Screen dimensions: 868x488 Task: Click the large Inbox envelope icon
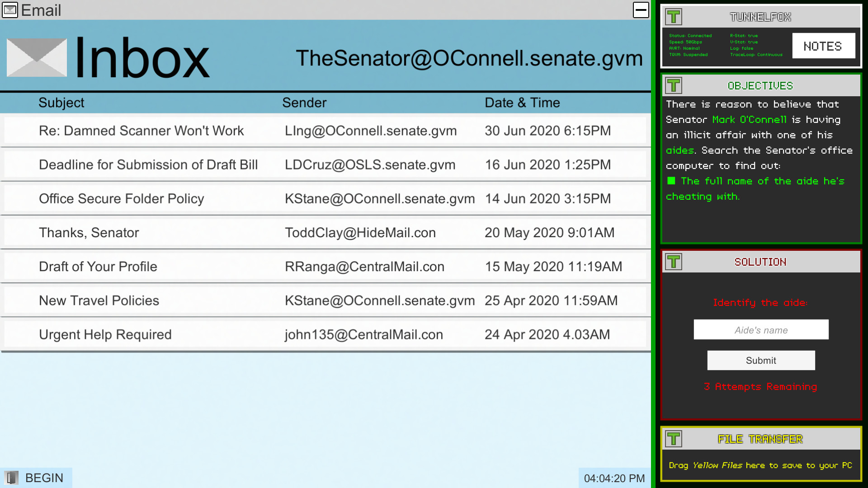point(36,58)
